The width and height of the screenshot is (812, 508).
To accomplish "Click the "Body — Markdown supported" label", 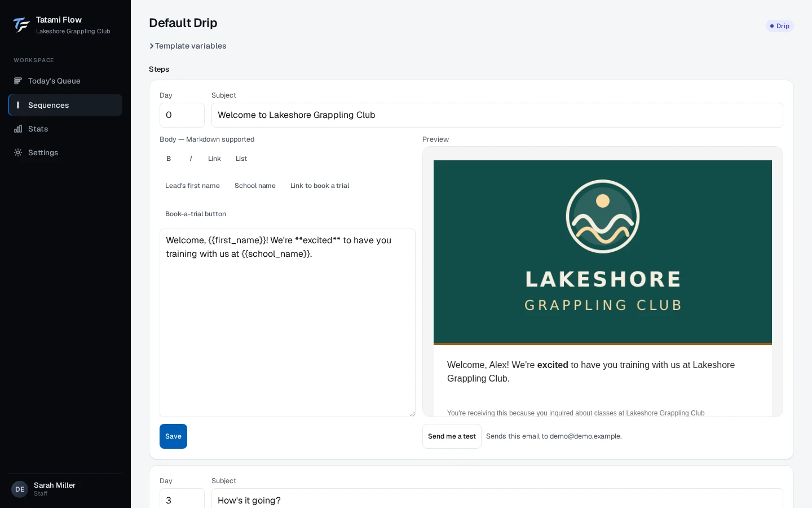I will click(207, 139).
